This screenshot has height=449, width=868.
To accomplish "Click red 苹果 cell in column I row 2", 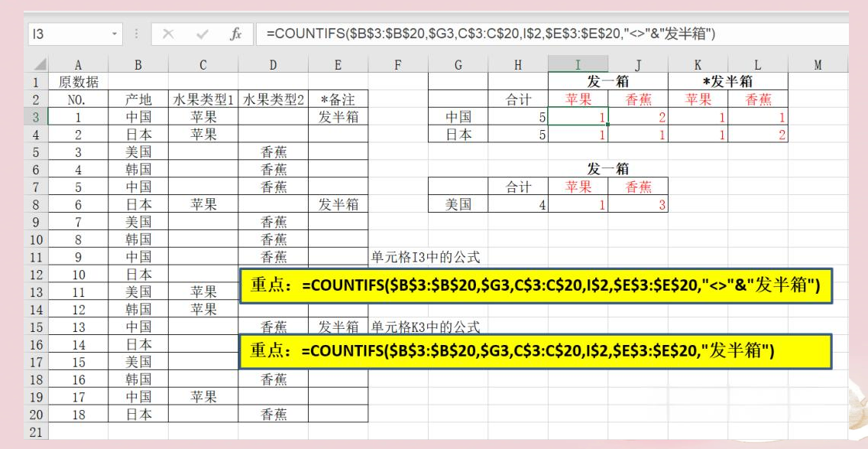I will [578, 99].
